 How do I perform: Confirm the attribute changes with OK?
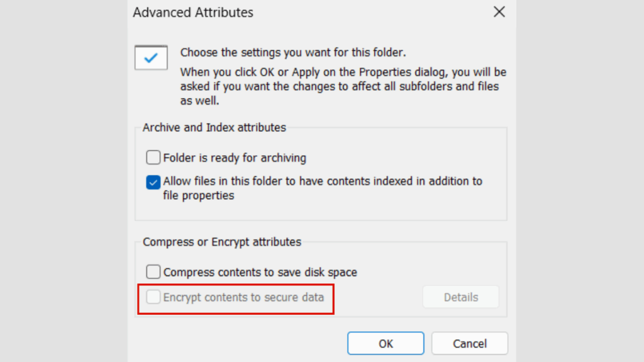[386, 343]
